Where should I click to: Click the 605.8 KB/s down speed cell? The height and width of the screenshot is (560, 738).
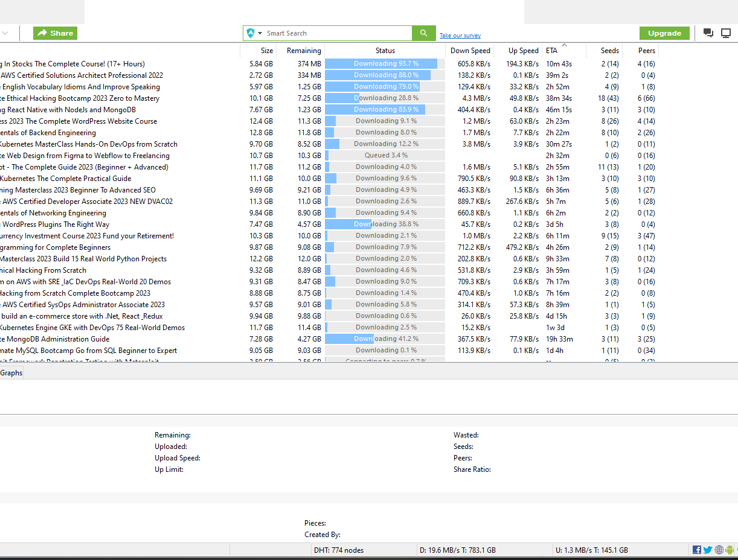pos(474,63)
